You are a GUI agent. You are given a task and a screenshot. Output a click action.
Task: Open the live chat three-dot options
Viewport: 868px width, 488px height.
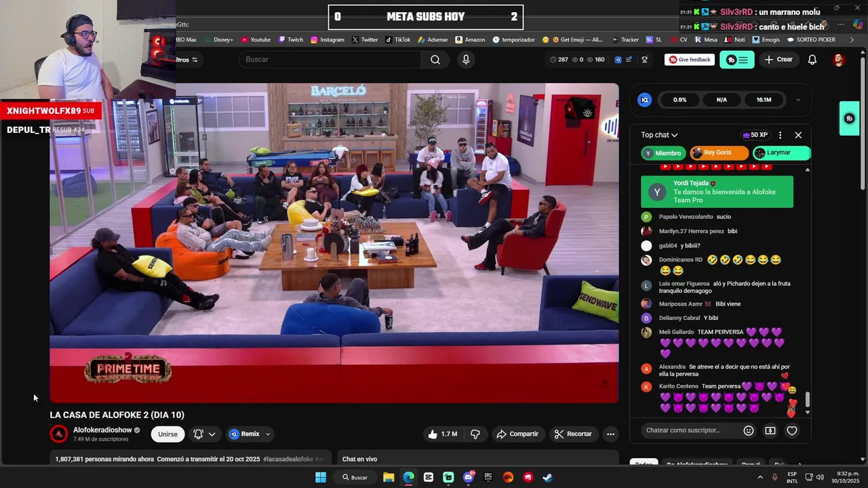pyautogui.click(x=780, y=135)
